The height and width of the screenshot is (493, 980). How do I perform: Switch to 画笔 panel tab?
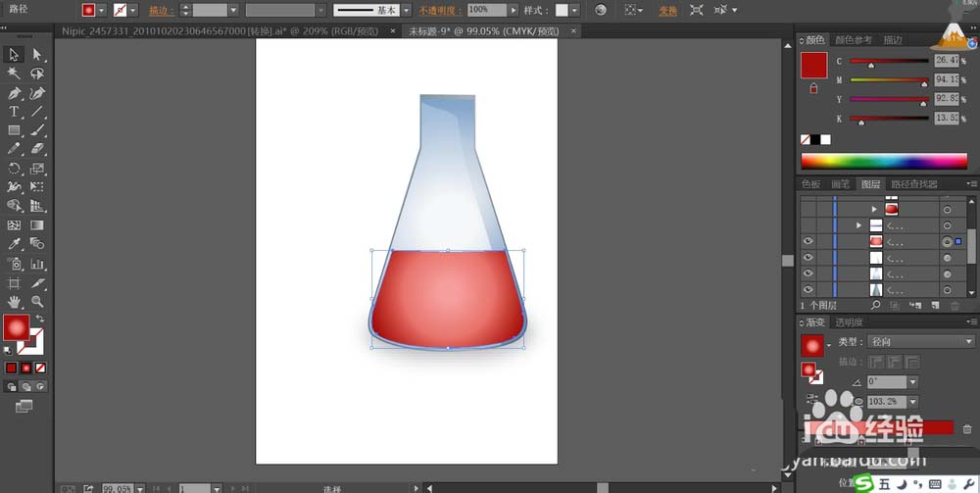pyautogui.click(x=840, y=184)
